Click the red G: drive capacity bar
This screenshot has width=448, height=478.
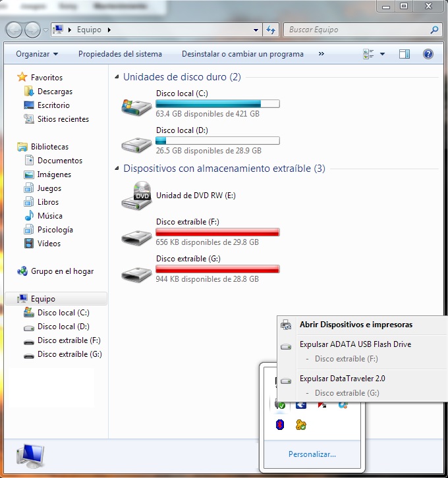[x=217, y=269]
